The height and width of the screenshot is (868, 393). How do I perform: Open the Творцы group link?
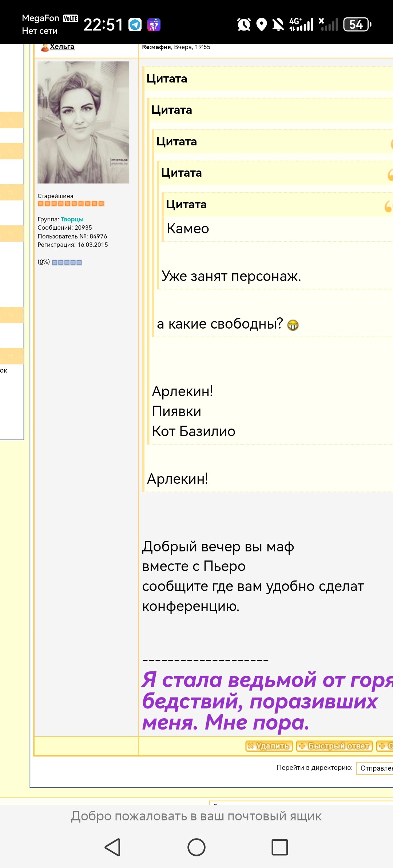pyautogui.click(x=72, y=219)
